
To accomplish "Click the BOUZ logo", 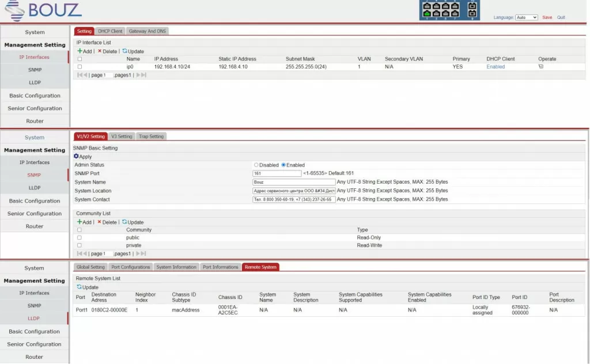I will pos(43,10).
